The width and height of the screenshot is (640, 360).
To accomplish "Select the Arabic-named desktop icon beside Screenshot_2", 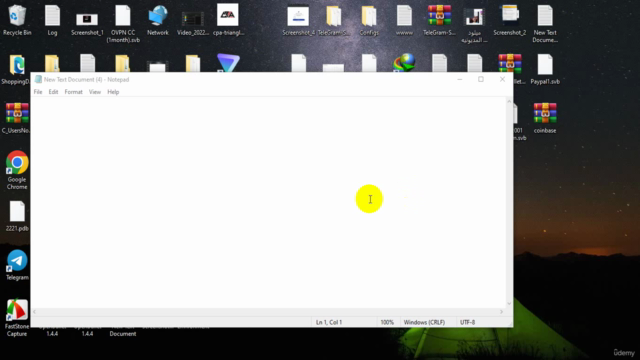I will [x=474, y=23].
